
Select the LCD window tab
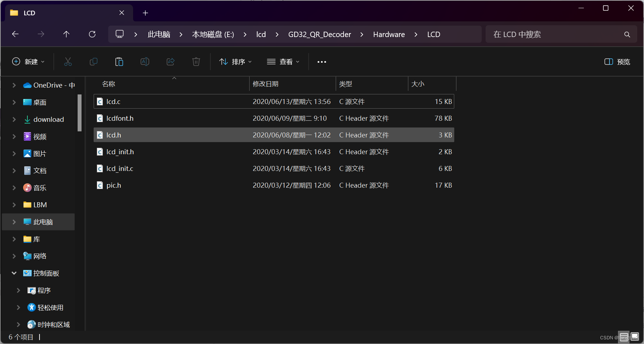(69, 13)
